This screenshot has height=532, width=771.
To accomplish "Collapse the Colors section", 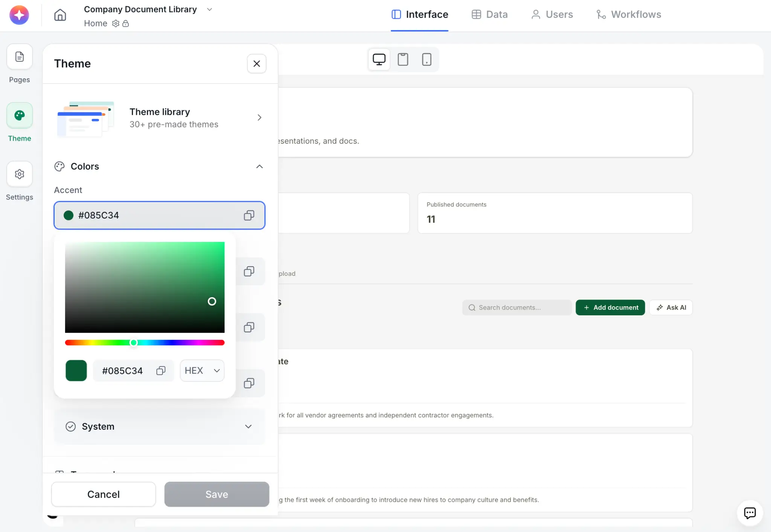I will pos(259,167).
